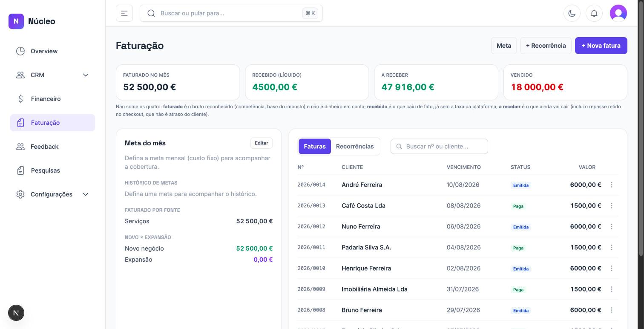The width and height of the screenshot is (644, 329).
Task: Expand the Configurações submenu chevron
Action: pos(86,194)
